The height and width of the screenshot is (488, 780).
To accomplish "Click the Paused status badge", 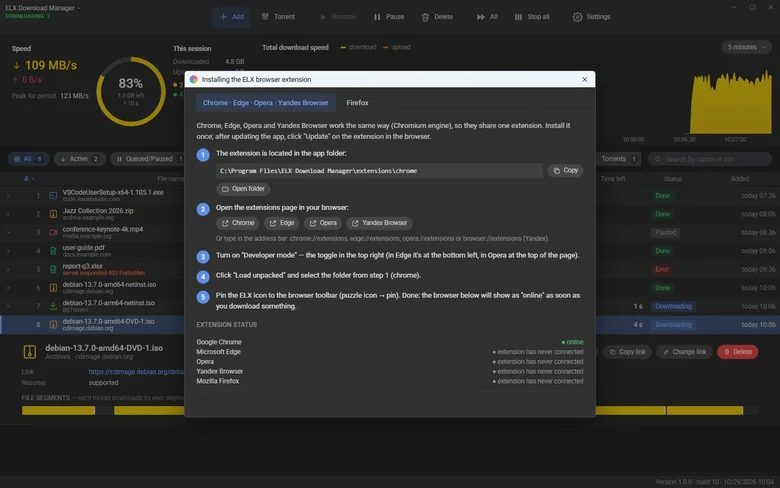I will coord(665,232).
